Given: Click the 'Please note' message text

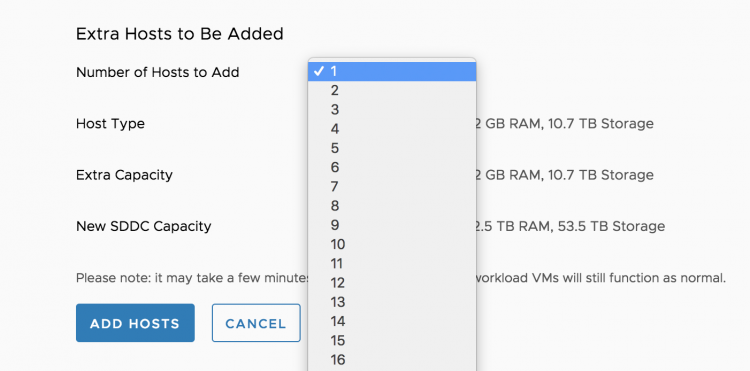Looking at the screenshot, I should pyautogui.click(x=401, y=278).
